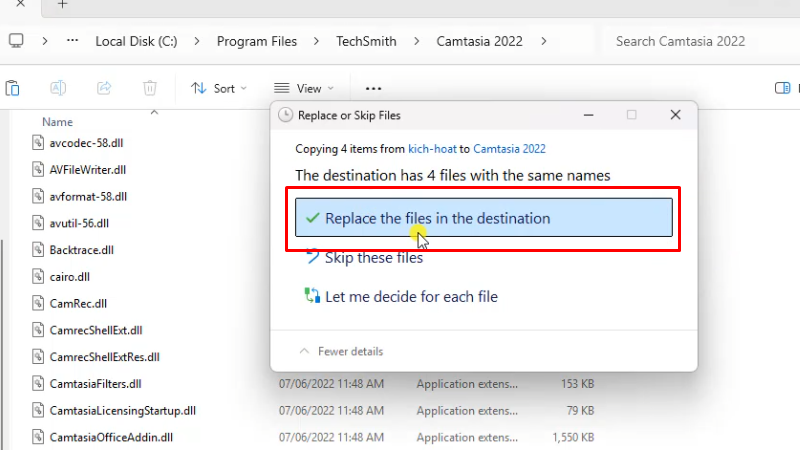Select the CamRec.dll file
The image size is (800, 450).
tap(78, 304)
